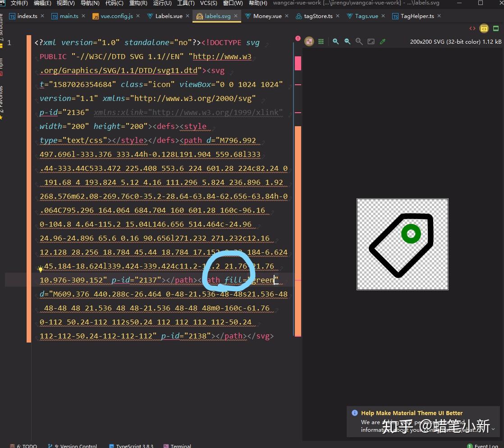Open the 窗口(W) menu
Screen dimensions: 504x448
click(233, 3)
